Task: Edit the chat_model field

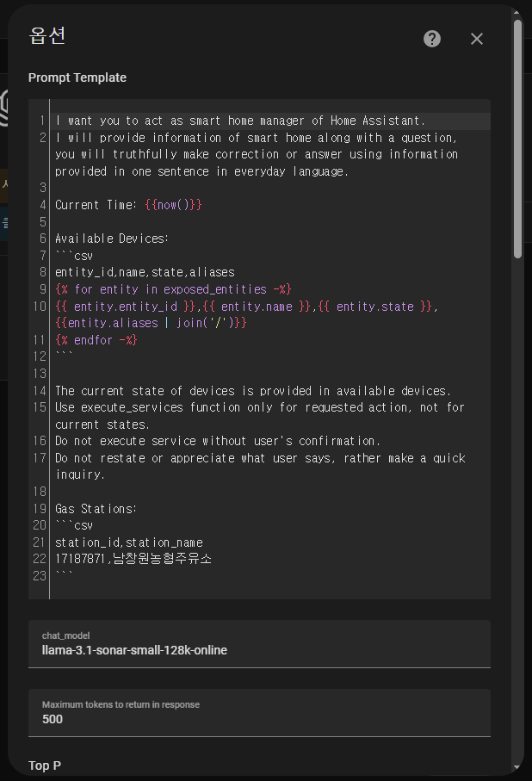Action: (259, 643)
